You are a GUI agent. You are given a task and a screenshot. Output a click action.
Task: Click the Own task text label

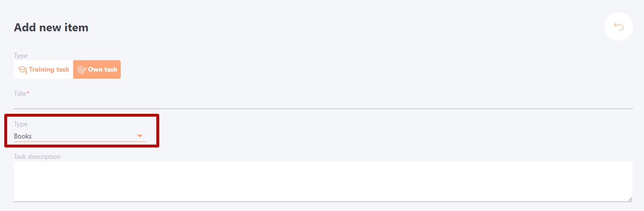[103, 69]
